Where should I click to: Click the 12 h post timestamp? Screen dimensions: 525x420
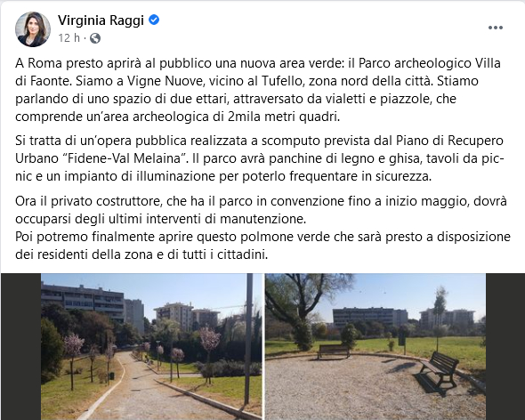click(x=69, y=38)
